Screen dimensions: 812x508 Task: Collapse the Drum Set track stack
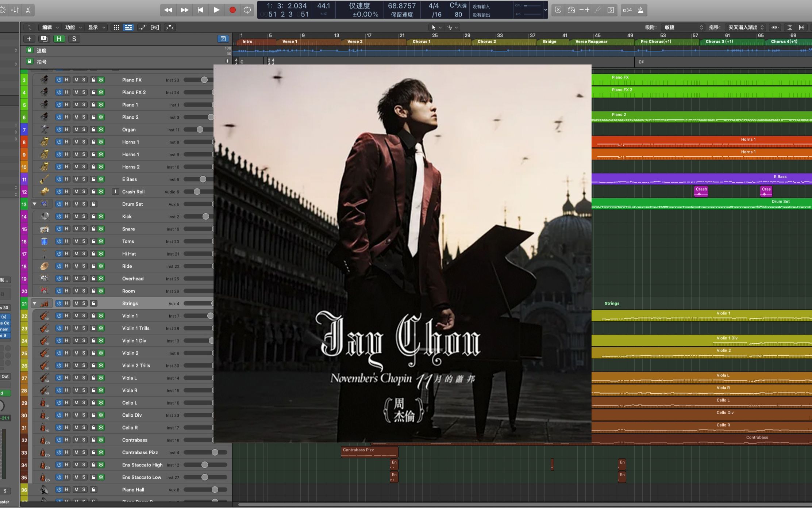point(35,204)
